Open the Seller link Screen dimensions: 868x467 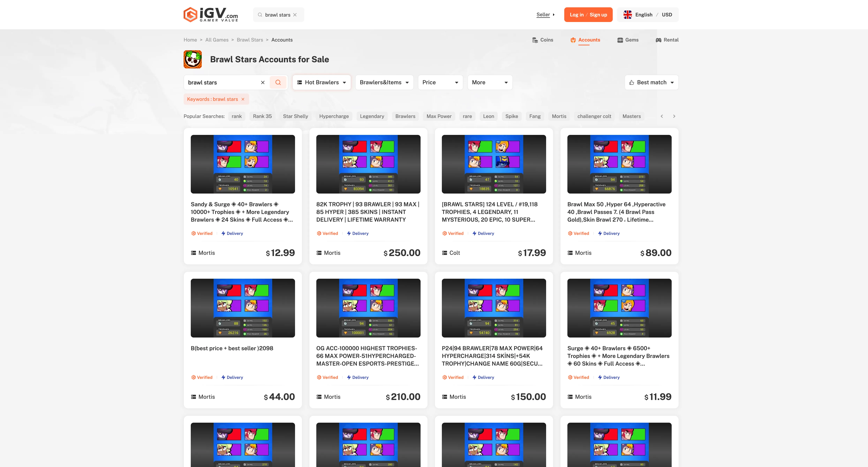(x=543, y=14)
